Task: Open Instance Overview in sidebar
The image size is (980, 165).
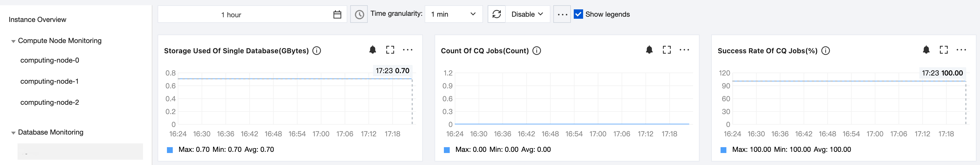Action: coord(37,19)
